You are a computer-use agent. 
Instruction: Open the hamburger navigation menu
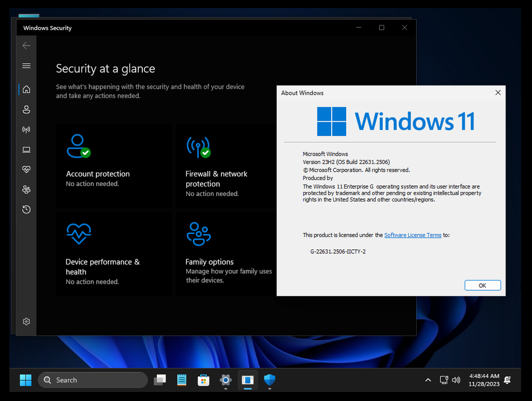coord(26,66)
